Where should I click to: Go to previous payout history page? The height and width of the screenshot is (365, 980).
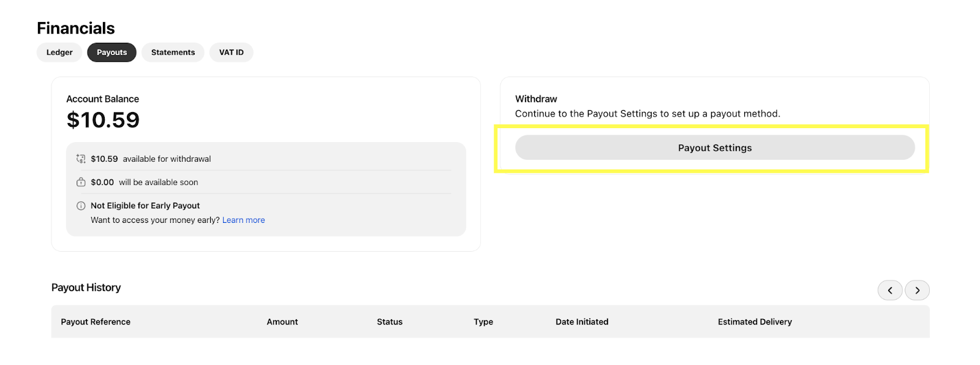[x=890, y=290]
